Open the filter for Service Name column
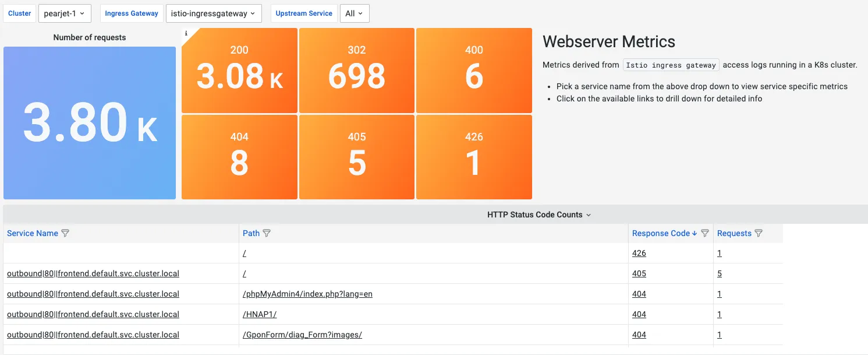868x355 pixels. 65,233
